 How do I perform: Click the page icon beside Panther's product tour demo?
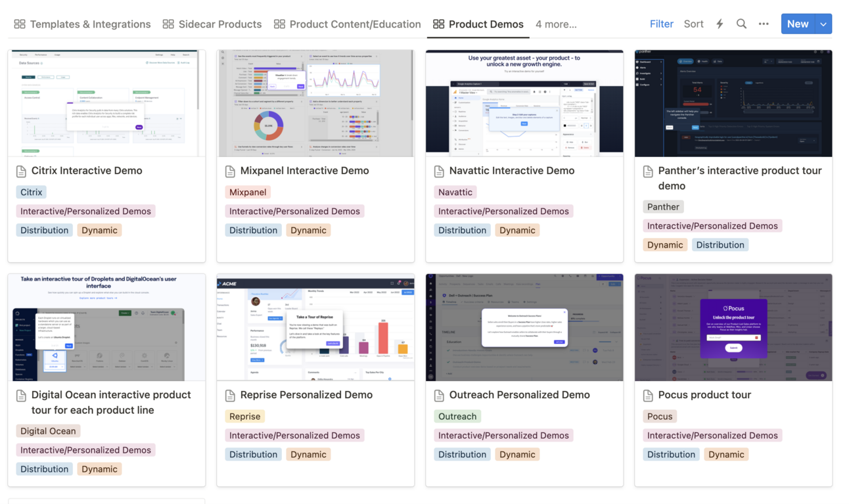point(647,170)
